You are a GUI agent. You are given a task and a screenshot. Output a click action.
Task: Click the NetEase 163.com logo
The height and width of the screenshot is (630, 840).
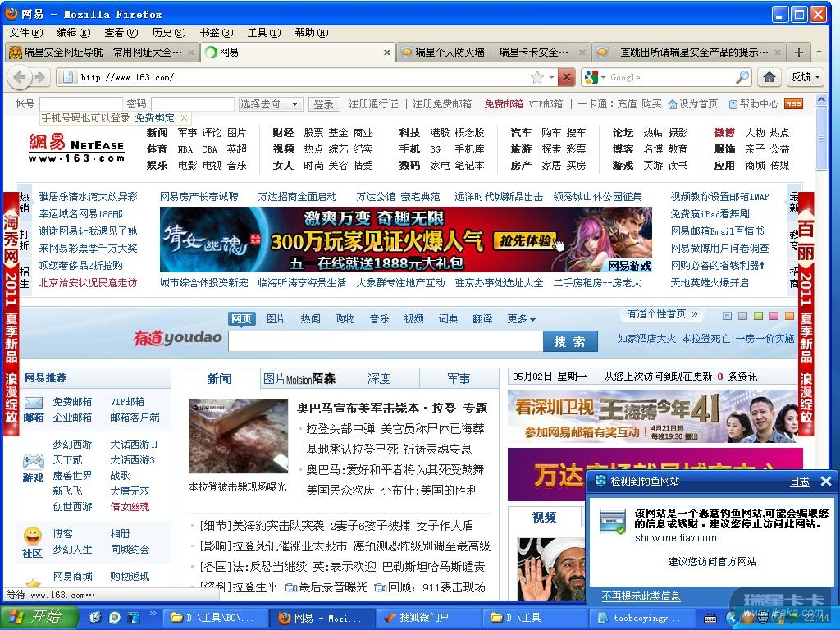[76, 148]
